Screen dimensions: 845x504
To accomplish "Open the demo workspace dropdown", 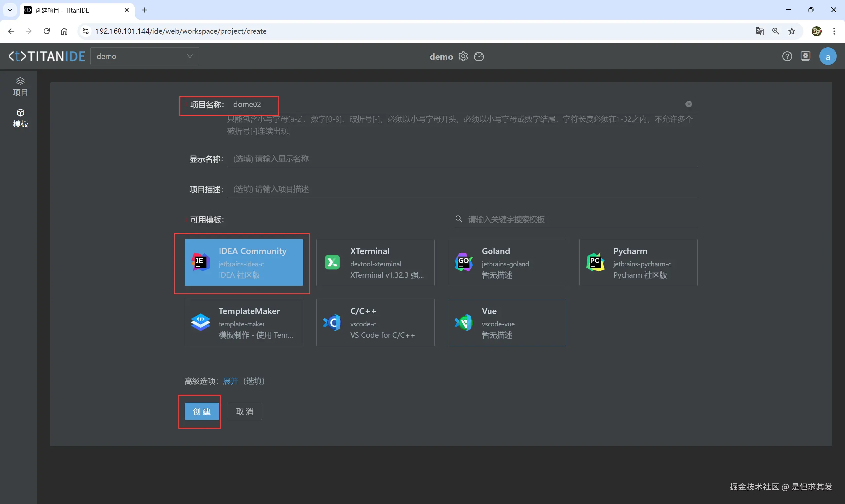I will (145, 56).
